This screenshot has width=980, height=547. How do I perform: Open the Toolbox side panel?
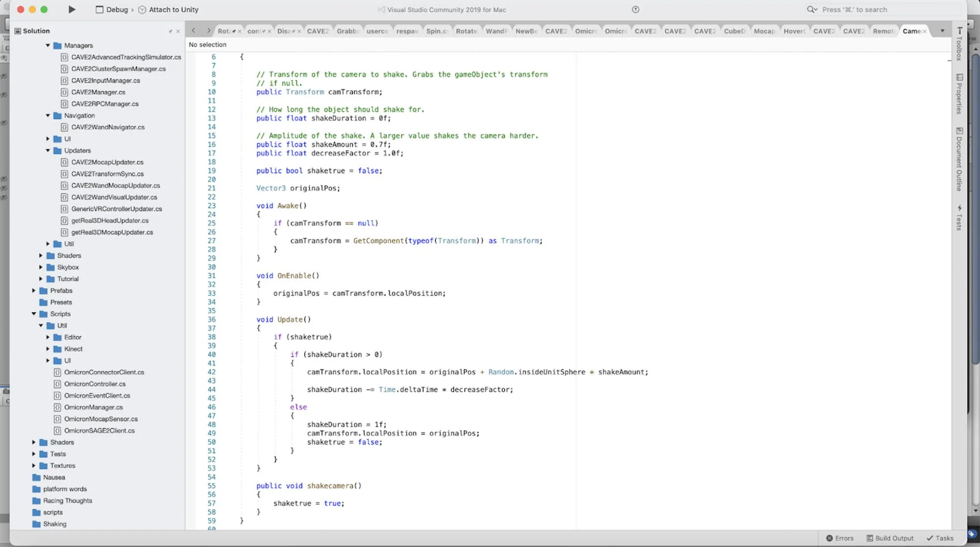(959, 44)
